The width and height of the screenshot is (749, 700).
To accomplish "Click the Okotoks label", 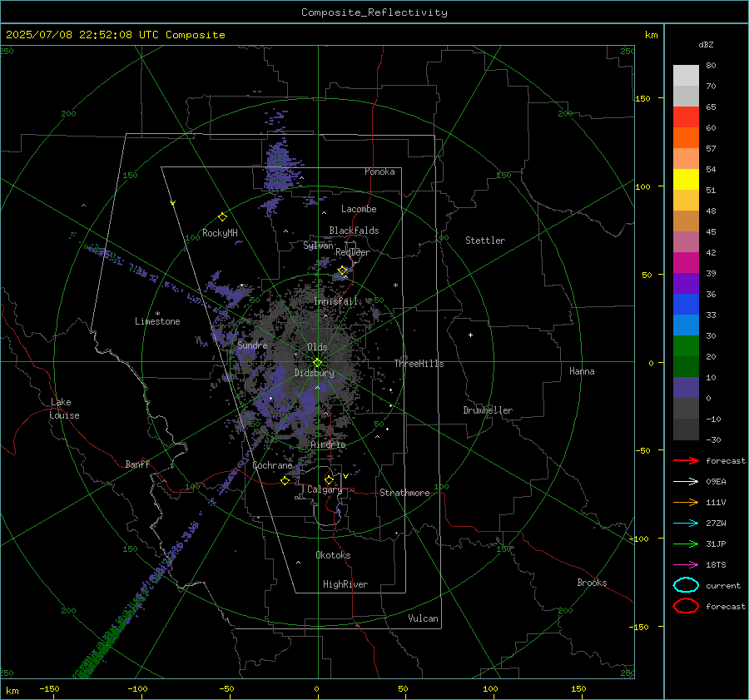I will (333, 555).
